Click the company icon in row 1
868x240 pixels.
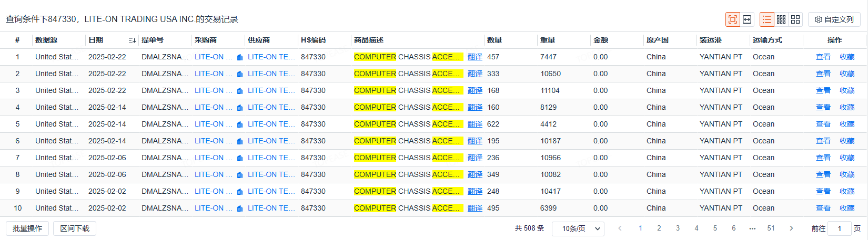click(240, 57)
